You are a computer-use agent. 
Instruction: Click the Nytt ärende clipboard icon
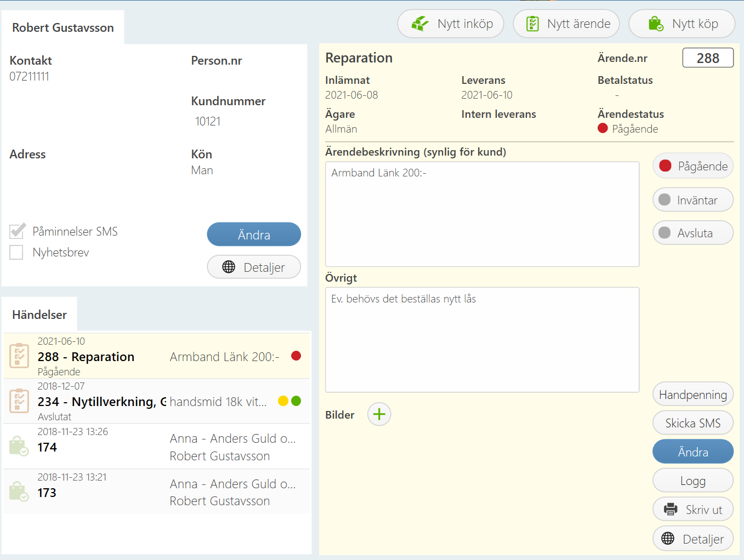(532, 24)
